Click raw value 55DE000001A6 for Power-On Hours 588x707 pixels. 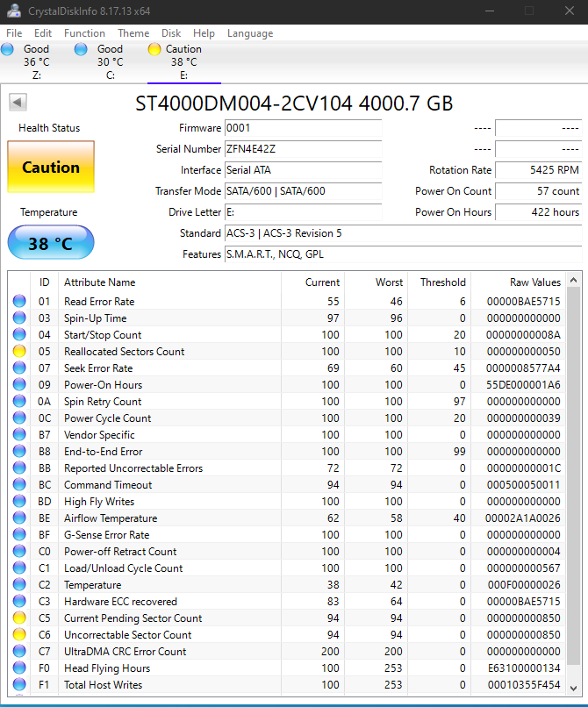523,384
